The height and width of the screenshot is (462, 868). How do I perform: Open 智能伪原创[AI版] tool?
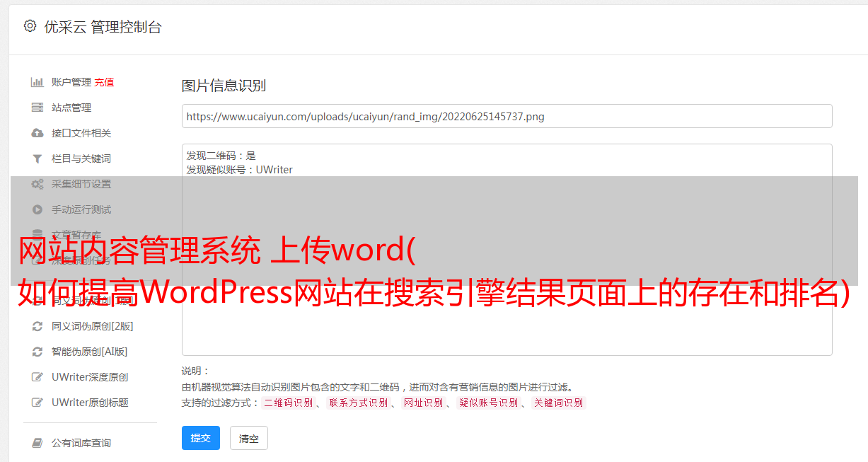[x=90, y=352]
